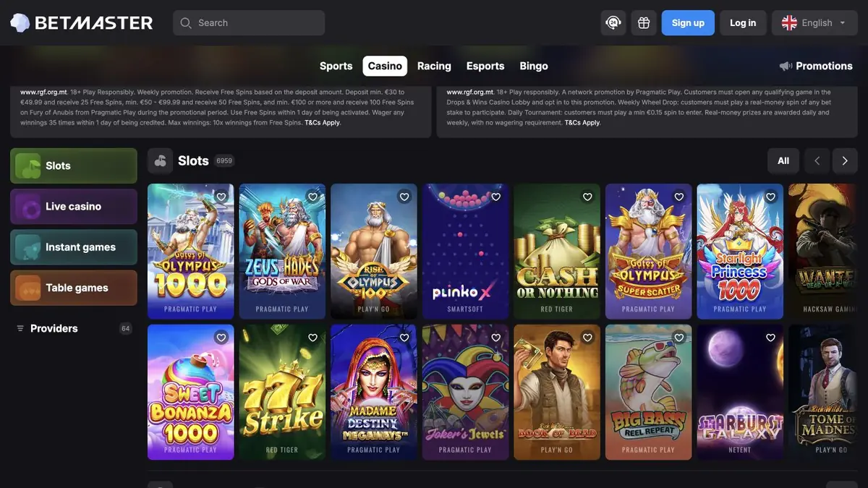The width and height of the screenshot is (868, 488).
Task: Favorite Rise of Olympus 100
Action: coord(404,197)
